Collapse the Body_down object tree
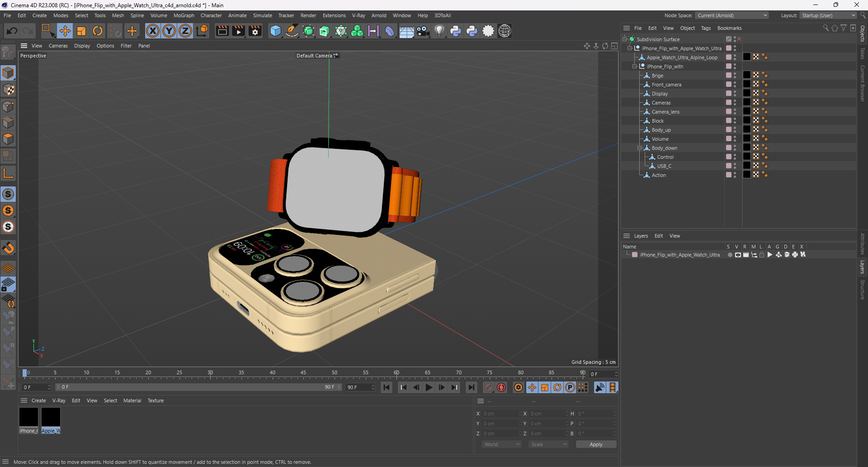 tap(640, 148)
